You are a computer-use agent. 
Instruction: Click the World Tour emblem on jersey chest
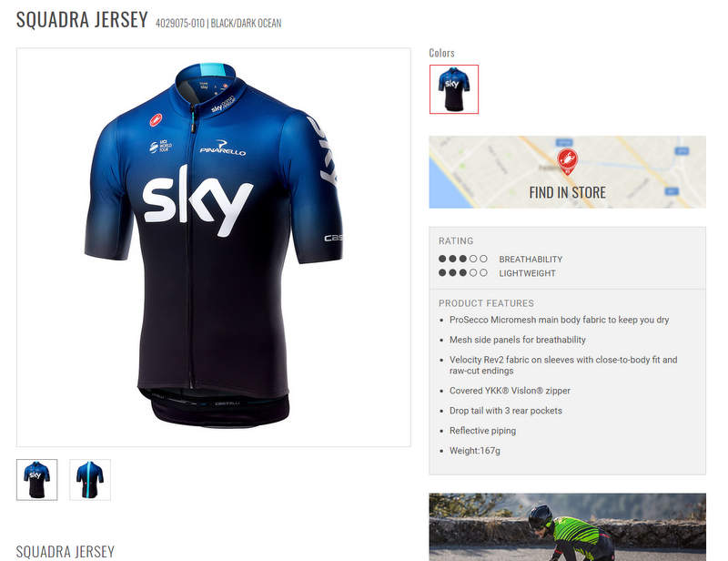[x=159, y=146]
